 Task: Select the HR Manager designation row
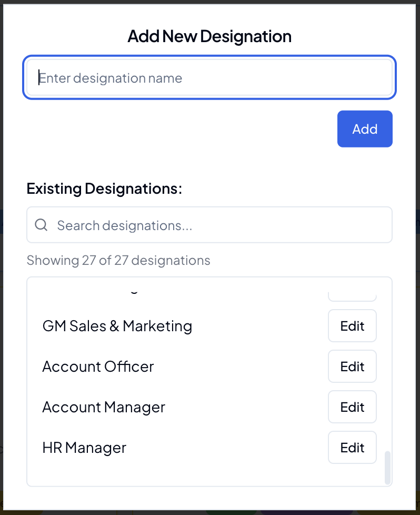(x=84, y=447)
